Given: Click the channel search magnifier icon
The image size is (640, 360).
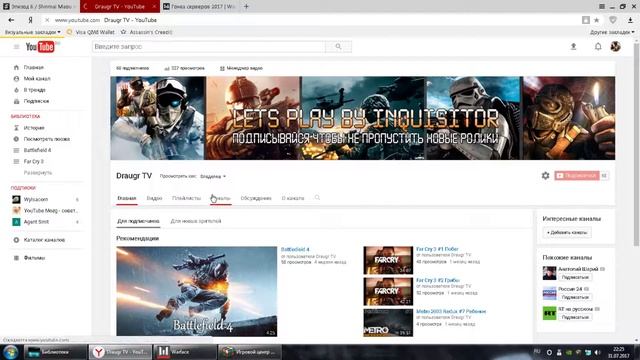Looking at the screenshot, I should click(317, 198).
